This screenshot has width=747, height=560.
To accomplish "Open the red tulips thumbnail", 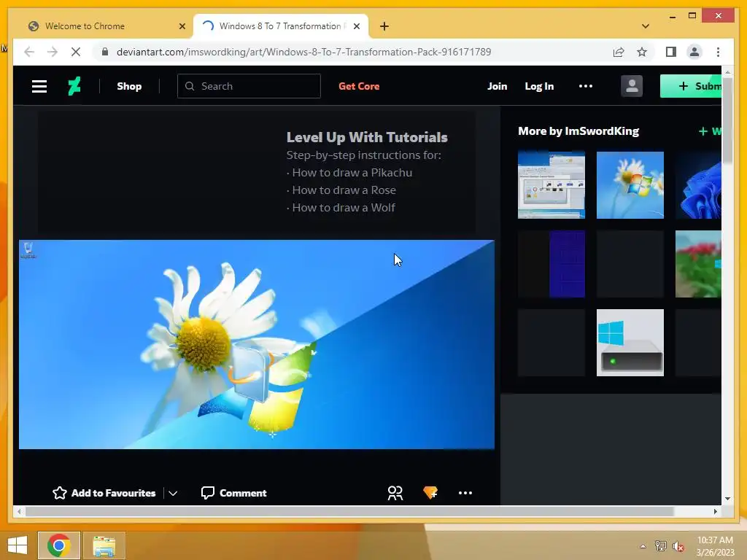I will pos(698,264).
